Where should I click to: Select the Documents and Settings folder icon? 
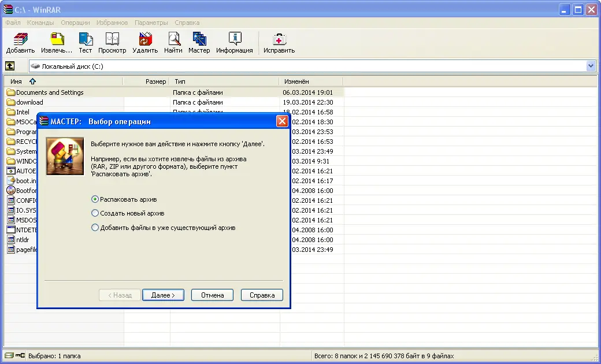click(x=11, y=92)
